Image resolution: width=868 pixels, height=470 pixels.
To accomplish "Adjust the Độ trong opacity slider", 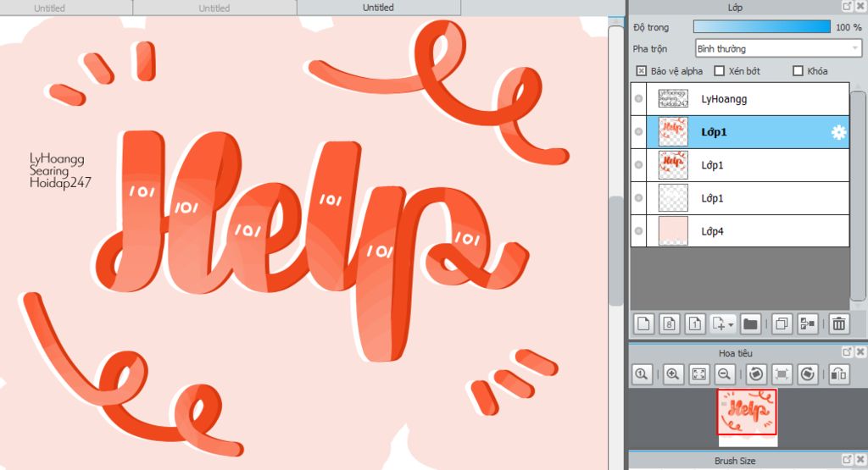I will click(x=762, y=26).
